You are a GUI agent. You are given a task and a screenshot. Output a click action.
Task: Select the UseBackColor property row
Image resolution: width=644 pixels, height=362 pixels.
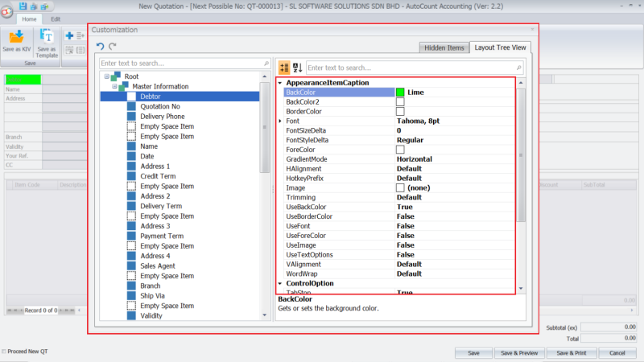(399, 207)
